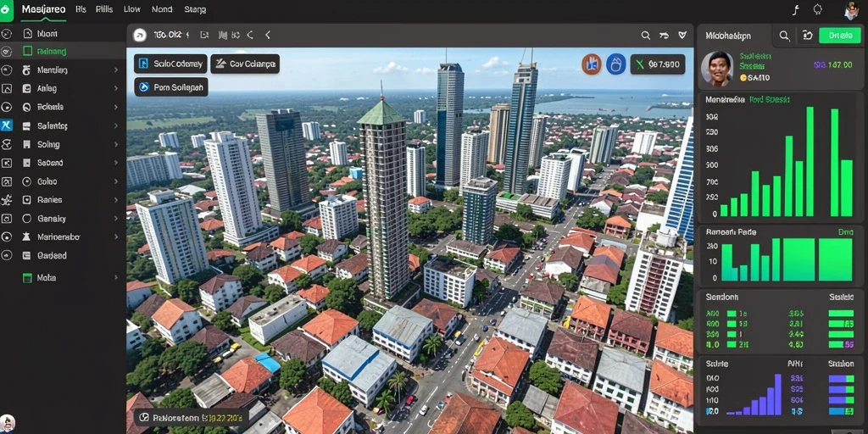Click the Cov Colanpa button on the map
Image resolution: width=868 pixels, height=434 pixels.
pos(245,64)
